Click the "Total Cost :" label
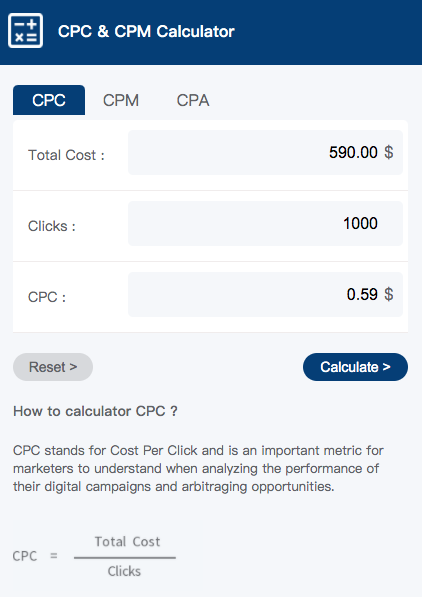Screen dimensions: 422x597 click(x=66, y=155)
